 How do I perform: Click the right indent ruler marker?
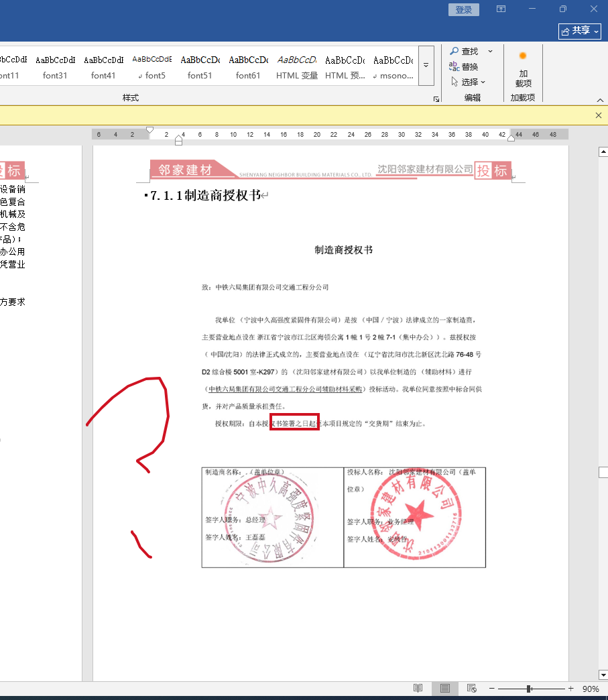[511, 138]
